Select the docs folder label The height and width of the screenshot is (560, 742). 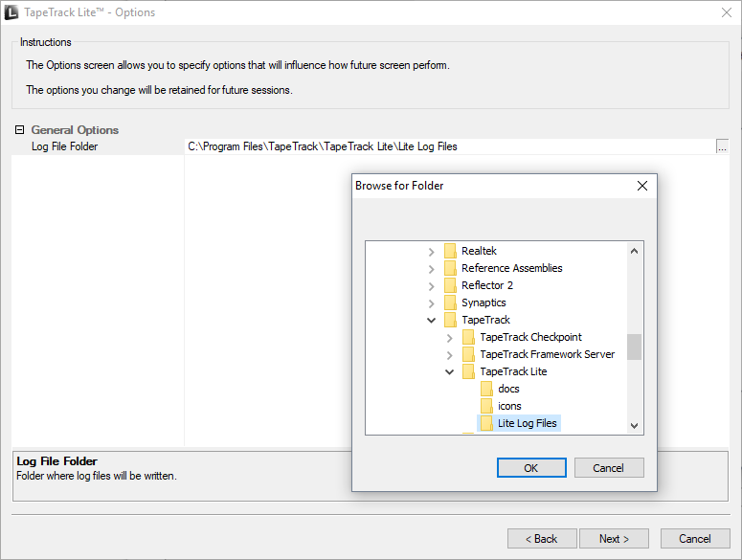[x=508, y=389]
